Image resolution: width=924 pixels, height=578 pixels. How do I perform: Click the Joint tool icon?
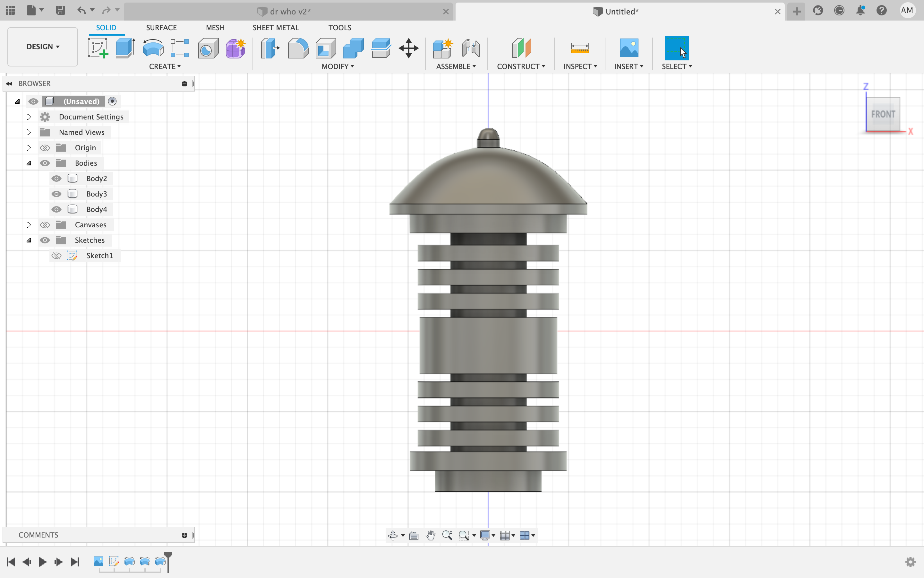point(471,48)
